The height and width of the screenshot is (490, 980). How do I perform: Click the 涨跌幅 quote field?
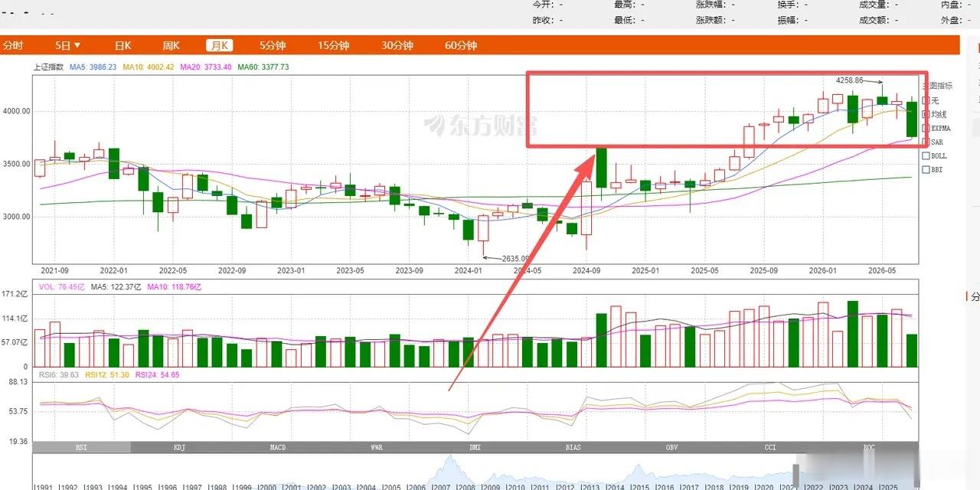coord(717,5)
